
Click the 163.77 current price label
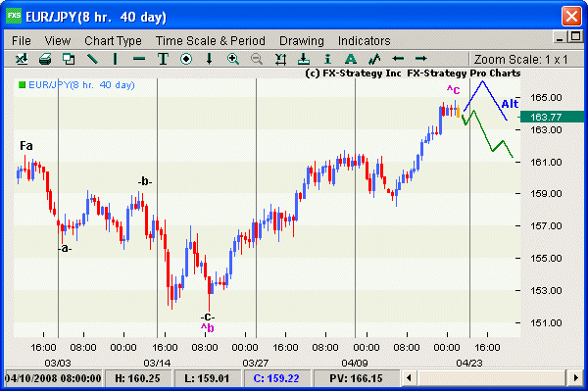(x=551, y=117)
